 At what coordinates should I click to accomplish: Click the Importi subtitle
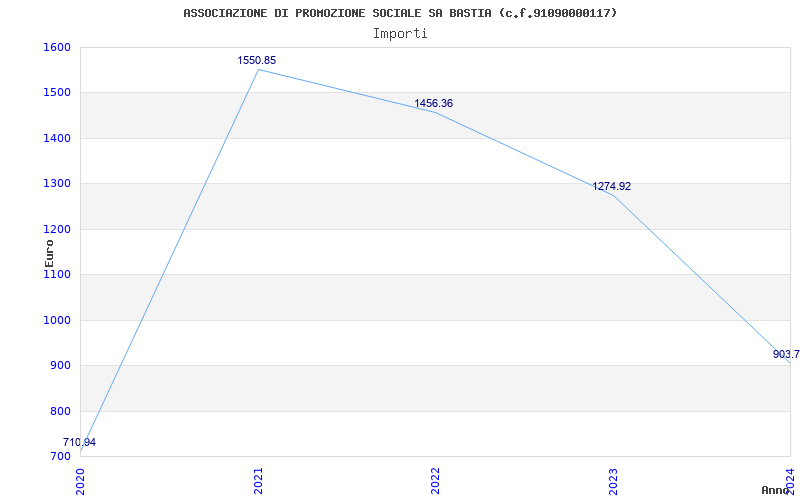coord(400,33)
